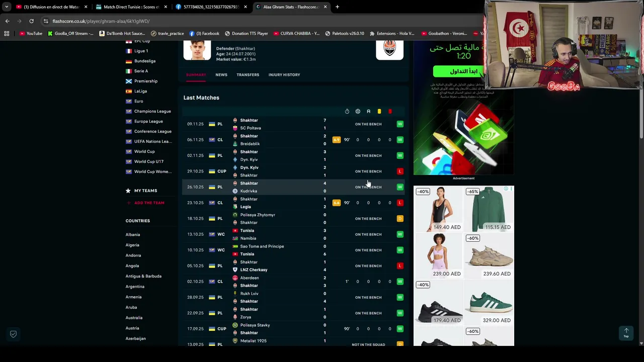This screenshot has width=644, height=362.
Task: Open the Ligue 1 league link
Action: tap(141, 51)
